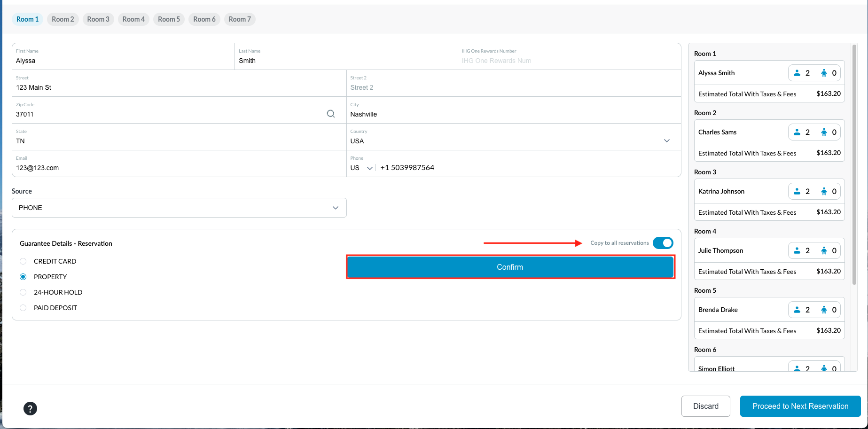Click the adult guest icon for Brenda Drake
Image resolution: width=868 pixels, height=429 pixels.
[x=797, y=310]
